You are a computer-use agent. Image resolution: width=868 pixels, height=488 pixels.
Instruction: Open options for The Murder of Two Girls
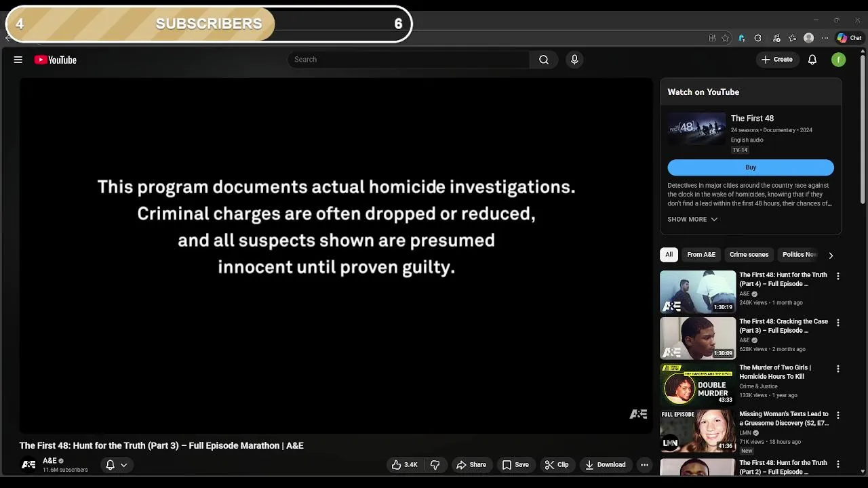click(x=838, y=369)
